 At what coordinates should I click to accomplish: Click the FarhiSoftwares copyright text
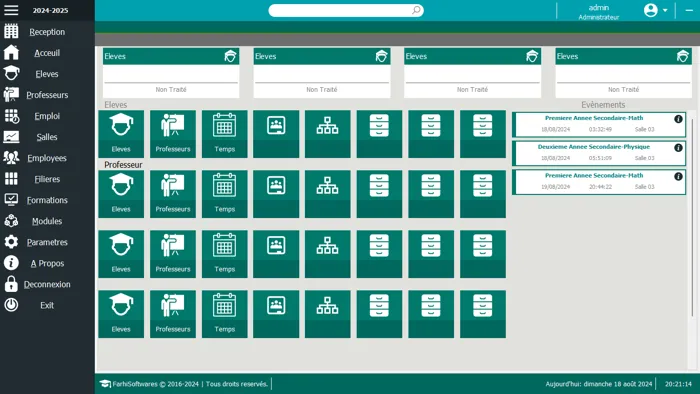click(x=190, y=384)
